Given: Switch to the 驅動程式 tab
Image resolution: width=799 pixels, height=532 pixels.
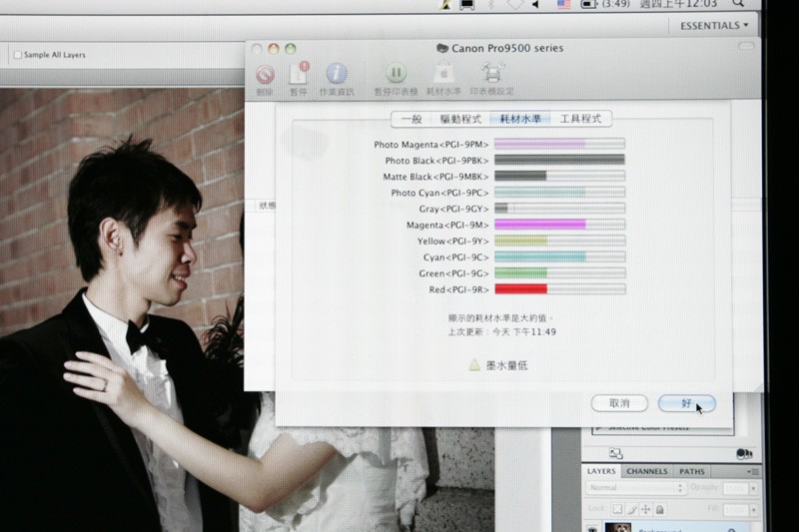Looking at the screenshot, I should [461, 119].
